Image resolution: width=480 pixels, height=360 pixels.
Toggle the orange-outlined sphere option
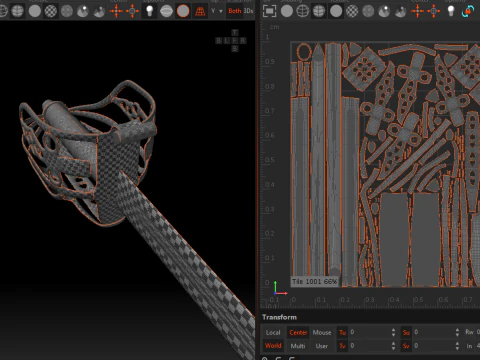point(183,11)
